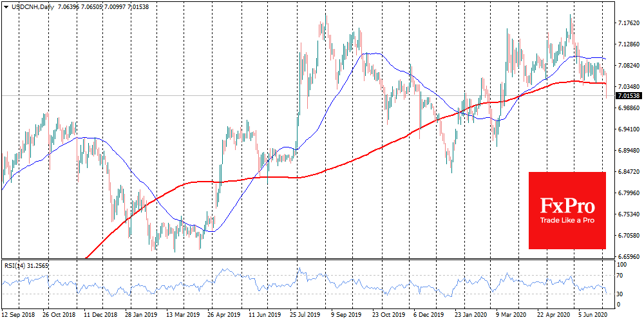Click the current price tag 7.01538
Image resolution: width=644 pixels, height=322 pixels.
click(629, 96)
